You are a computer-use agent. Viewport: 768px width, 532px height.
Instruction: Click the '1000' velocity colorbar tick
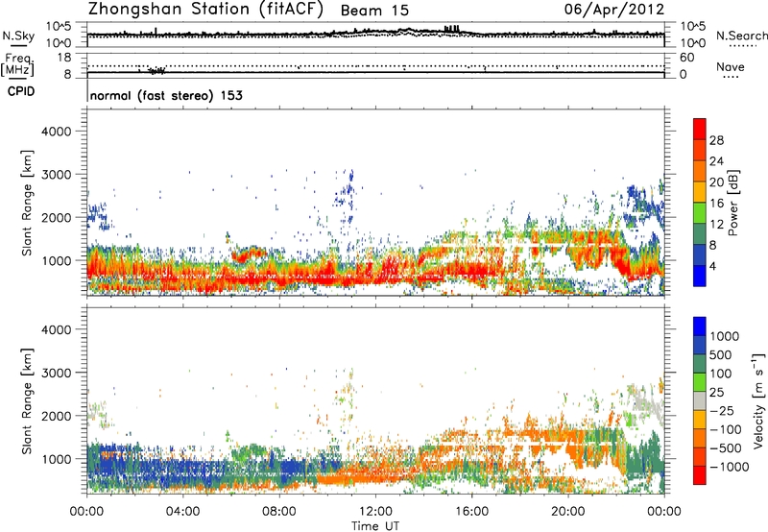point(725,336)
